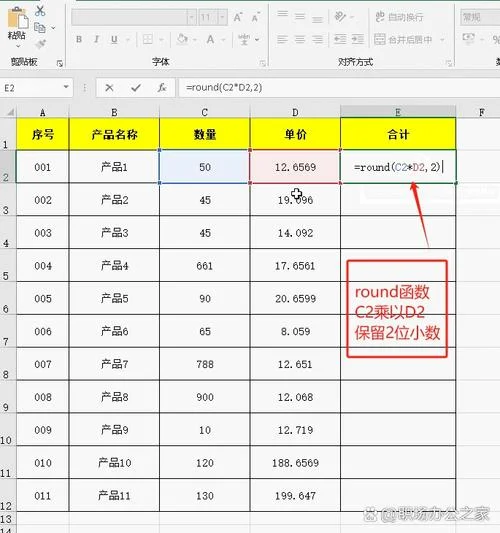500x533 pixels.
Task: Click the 合计 header cell
Action: 398,134
